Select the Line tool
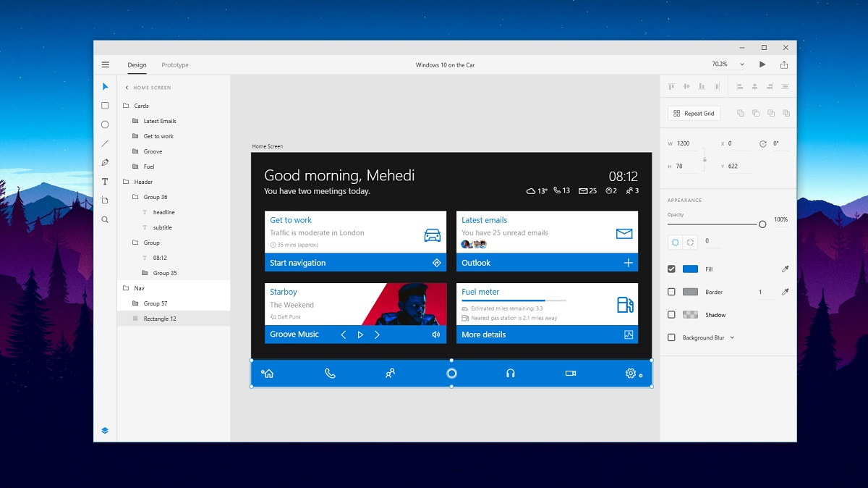This screenshot has width=868, height=488. (105, 143)
